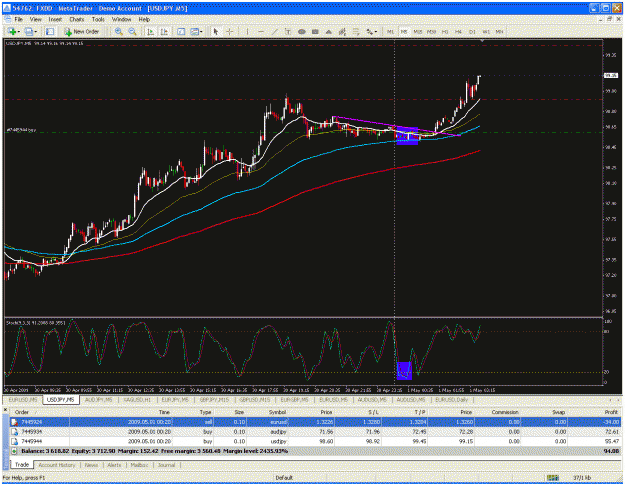Switch to the EURGBP,M5 chart tab
625x484 pixels.
click(x=295, y=399)
